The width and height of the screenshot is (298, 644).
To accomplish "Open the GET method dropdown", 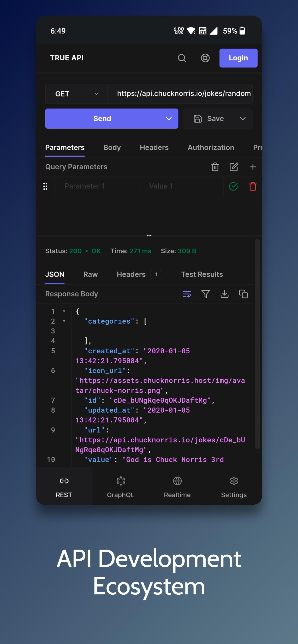I will (76, 94).
